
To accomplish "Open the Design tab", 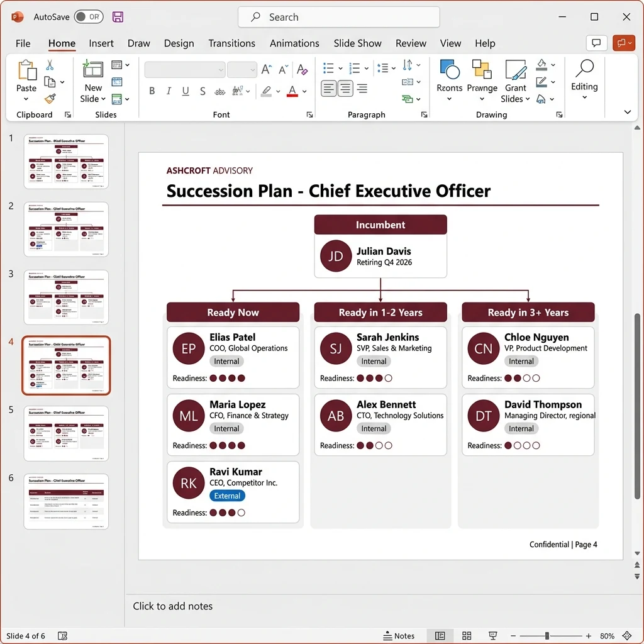I will [x=179, y=43].
